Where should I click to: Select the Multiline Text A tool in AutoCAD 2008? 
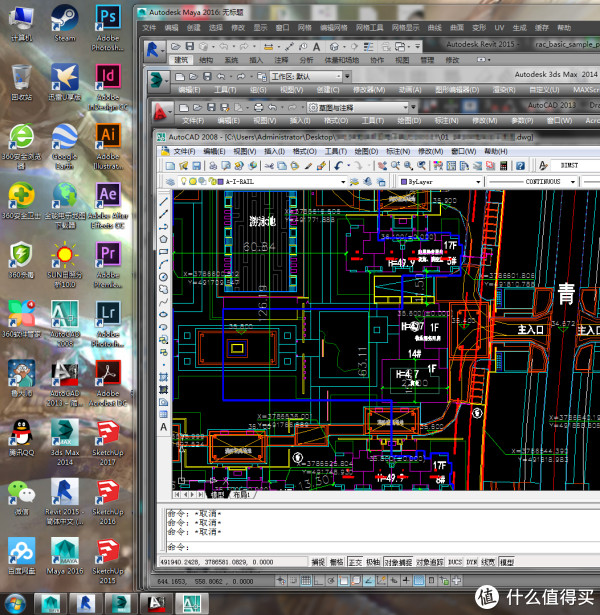click(x=164, y=427)
